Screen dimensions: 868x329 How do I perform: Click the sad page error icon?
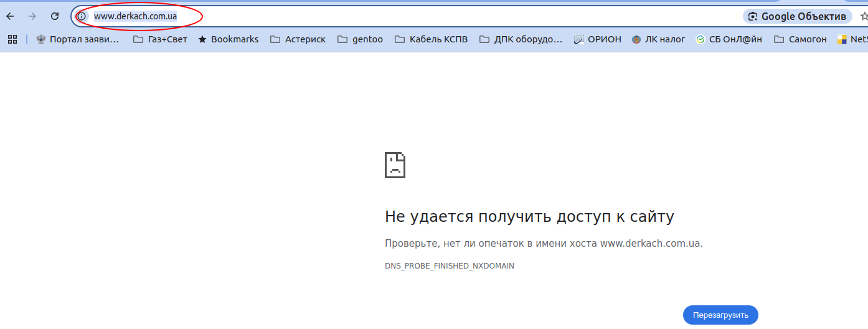tap(395, 164)
